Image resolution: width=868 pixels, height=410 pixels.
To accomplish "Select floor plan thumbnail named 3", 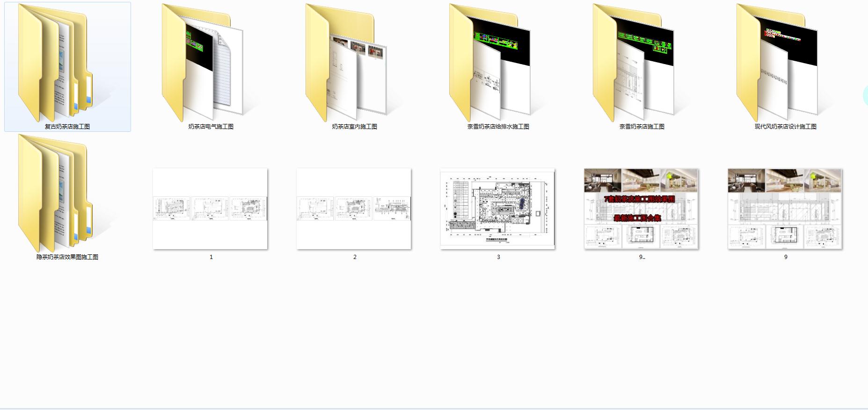I will (497, 209).
